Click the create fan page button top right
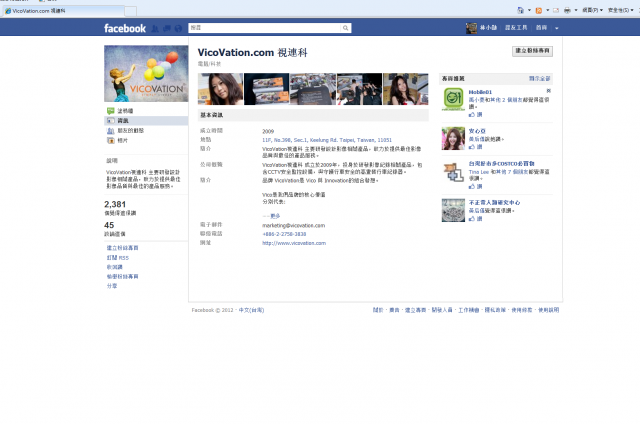640x424 pixels. click(x=532, y=51)
